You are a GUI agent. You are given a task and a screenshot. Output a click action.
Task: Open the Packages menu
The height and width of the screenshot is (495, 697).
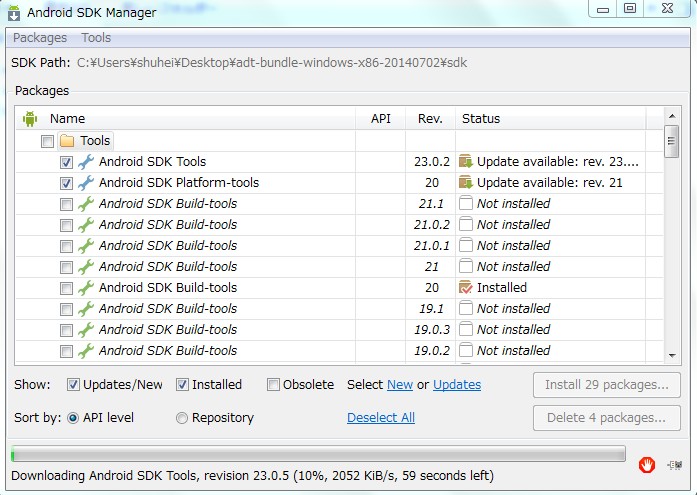coord(40,38)
